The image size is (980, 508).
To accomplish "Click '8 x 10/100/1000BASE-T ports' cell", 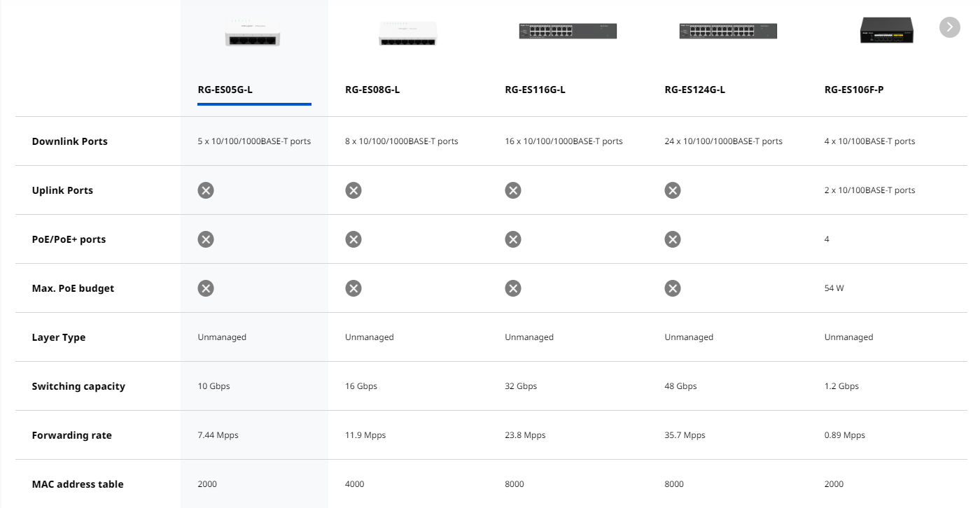I will coord(402,141).
